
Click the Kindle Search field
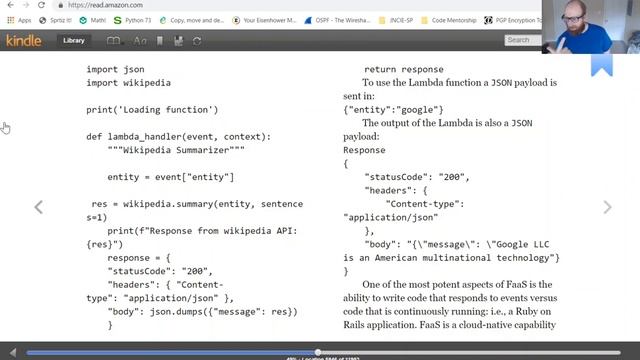[x=523, y=40]
